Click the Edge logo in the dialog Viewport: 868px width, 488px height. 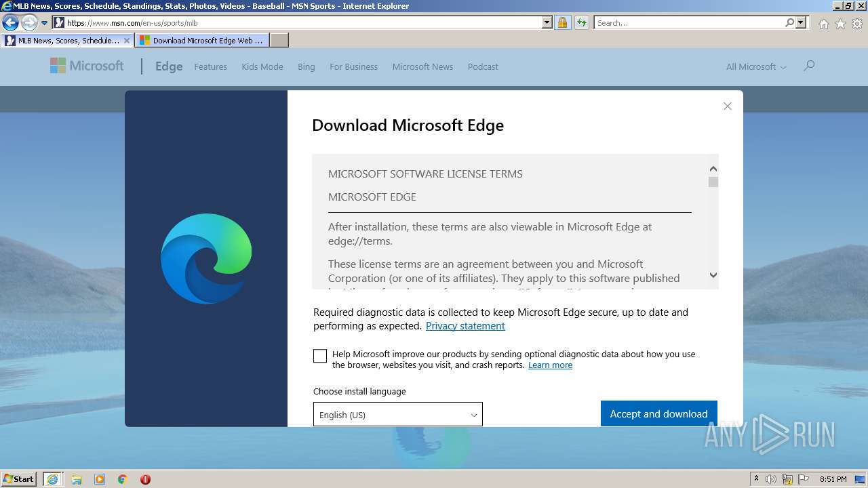coord(206,258)
